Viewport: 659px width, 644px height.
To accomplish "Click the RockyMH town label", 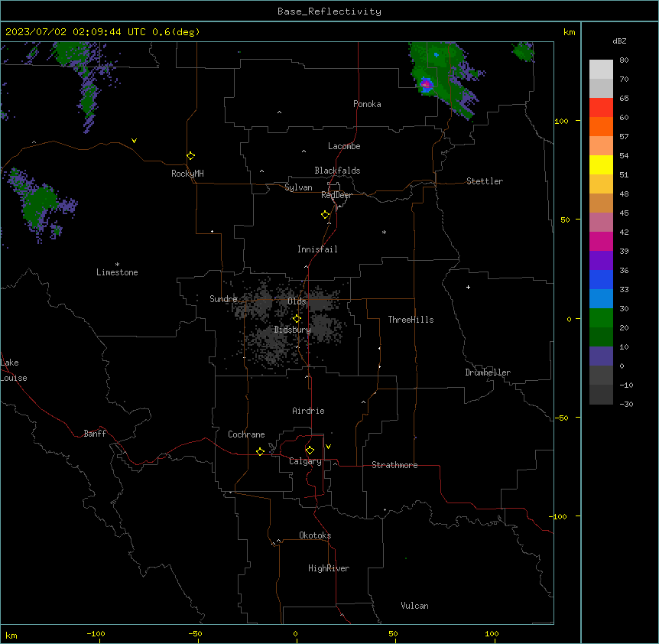I will coord(187,174).
